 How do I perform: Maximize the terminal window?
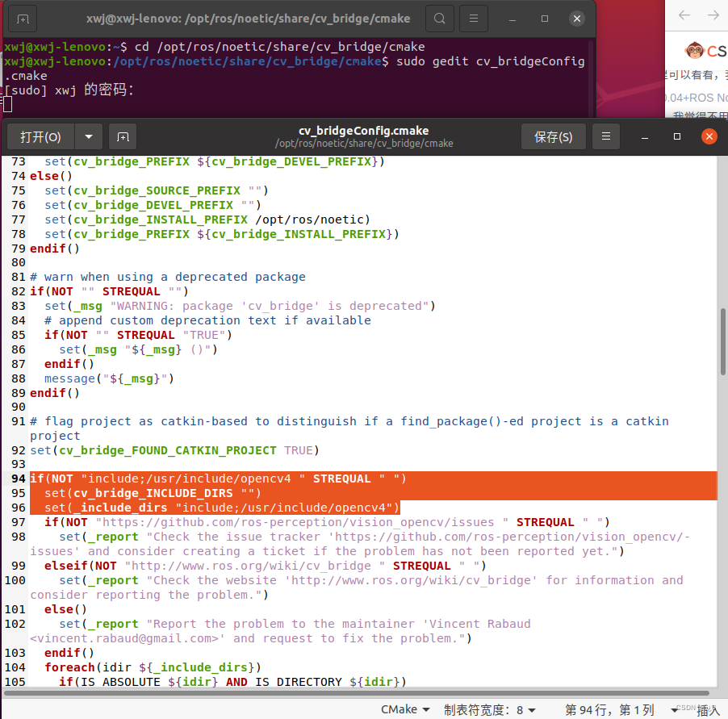(x=545, y=19)
